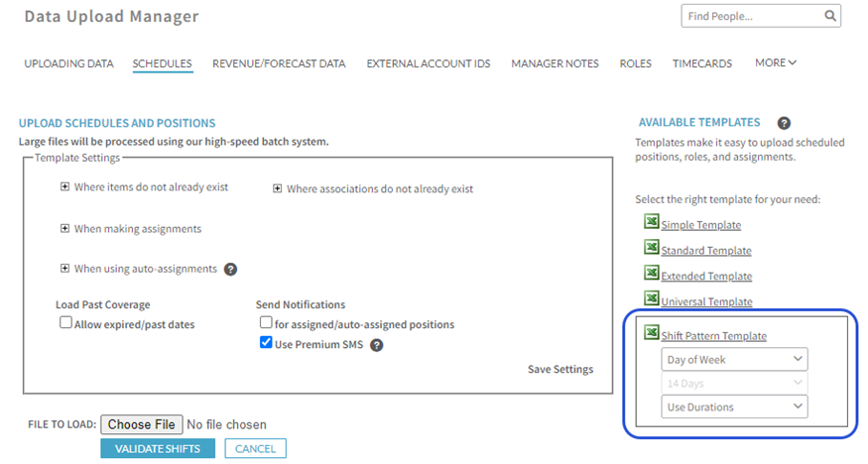Image resolution: width=868 pixels, height=464 pixels.
Task: Open the Universal Template link
Action: [707, 302]
